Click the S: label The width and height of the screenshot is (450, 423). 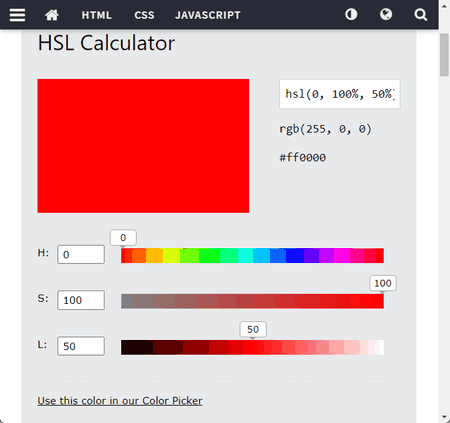coord(43,298)
